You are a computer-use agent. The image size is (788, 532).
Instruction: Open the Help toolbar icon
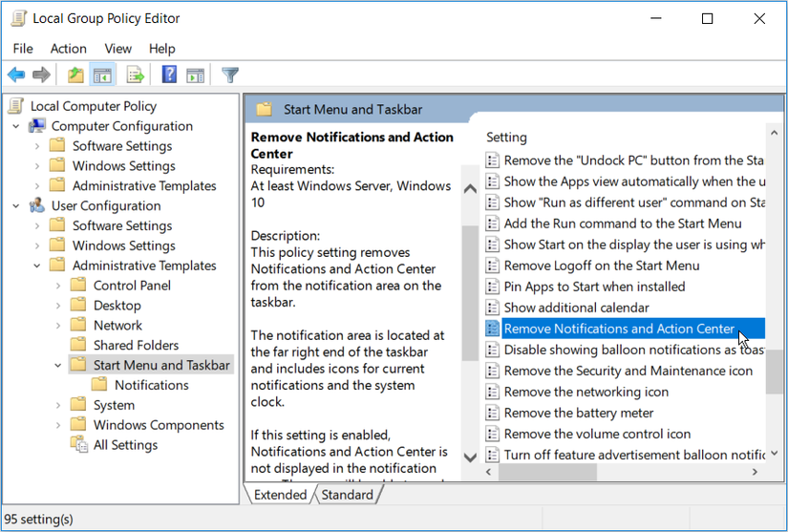(x=169, y=74)
